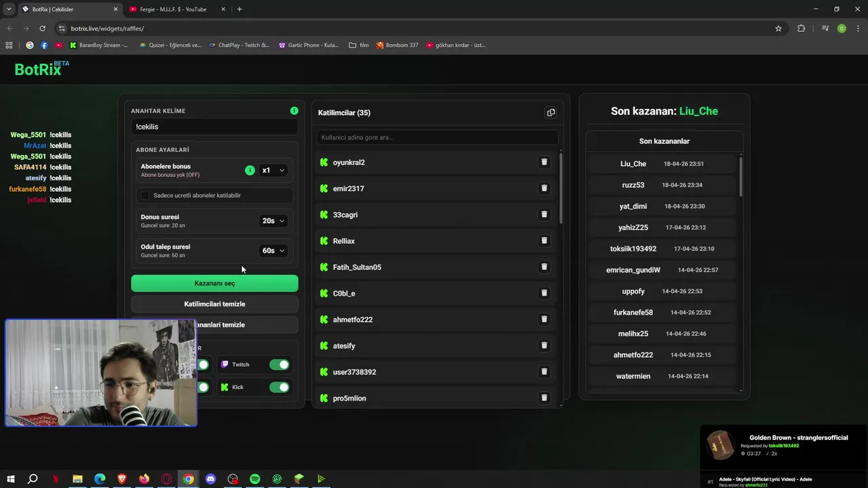Remove C0bl_e via trash icon
This screenshot has width=868, height=488.
(x=544, y=293)
